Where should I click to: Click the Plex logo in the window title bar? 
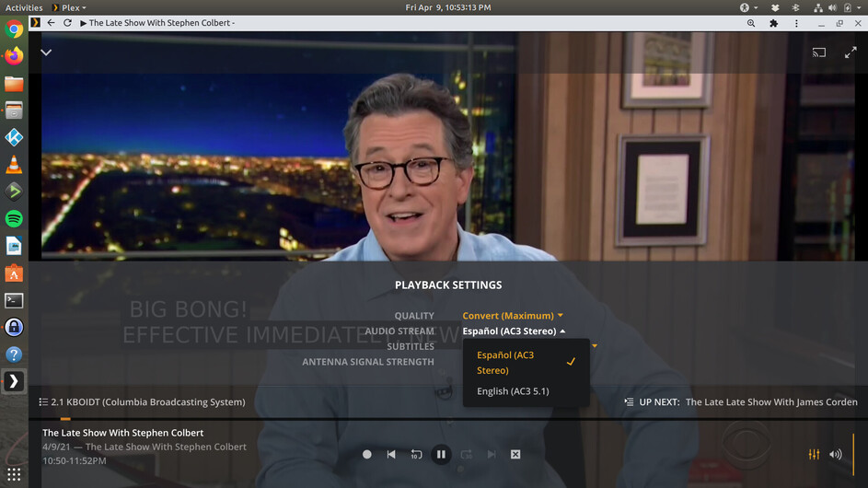tap(35, 23)
